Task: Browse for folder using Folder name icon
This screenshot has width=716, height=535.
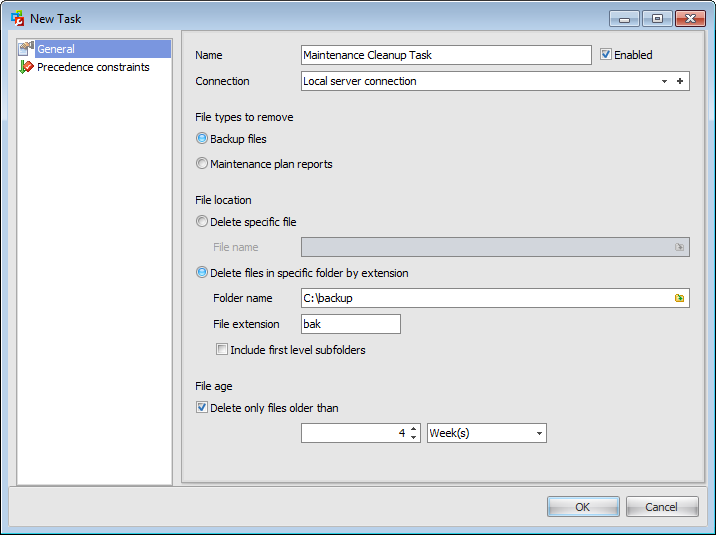Action: tap(679, 298)
